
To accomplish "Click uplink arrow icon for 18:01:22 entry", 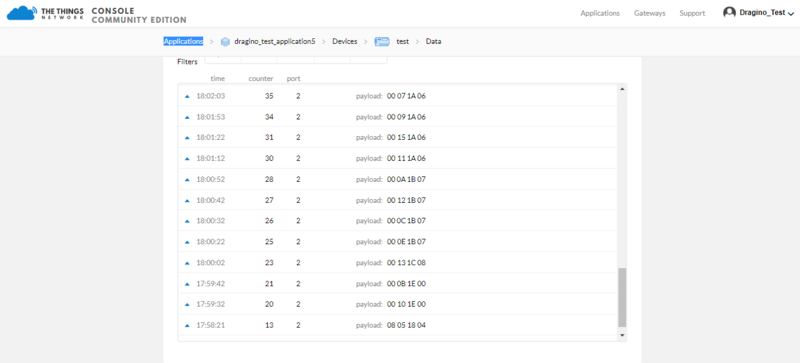I will [x=187, y=138].
